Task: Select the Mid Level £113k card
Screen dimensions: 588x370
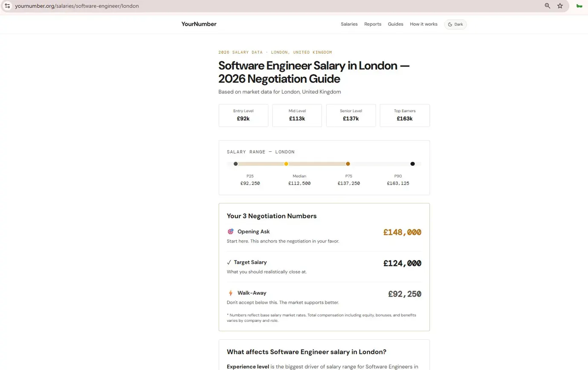Action: pos(297,116)
